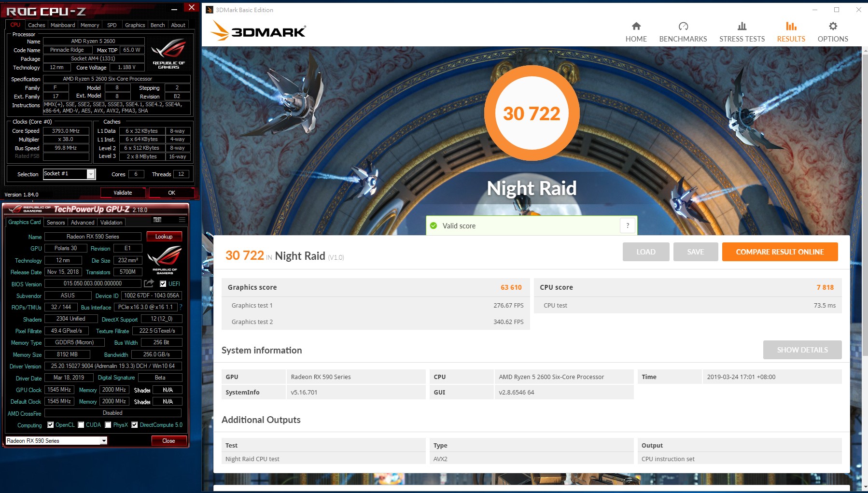Image resolution: width=868 pixels, height=493 pixels.
Task: Switch to Memory tab in CPU-Z
Action: (x=90, y=25)
